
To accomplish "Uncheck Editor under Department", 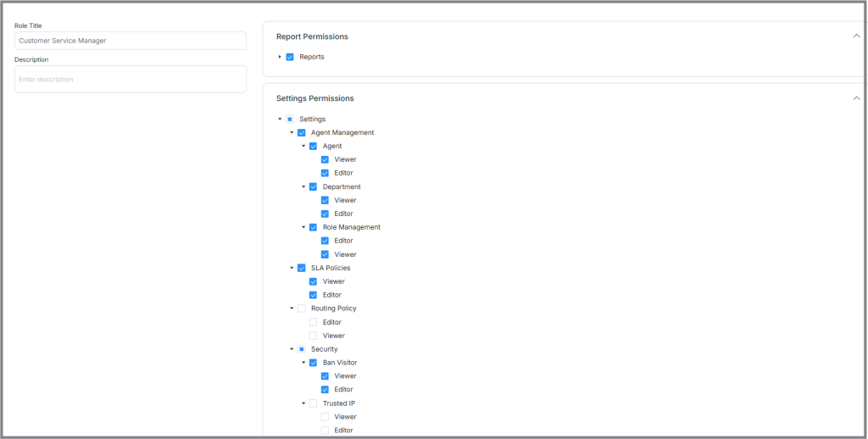I will point(325,214).
